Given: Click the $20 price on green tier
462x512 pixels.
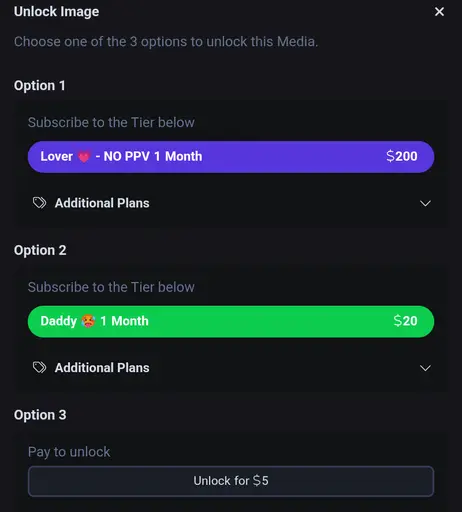Looking at the screenshot, I should coord(405,321).
